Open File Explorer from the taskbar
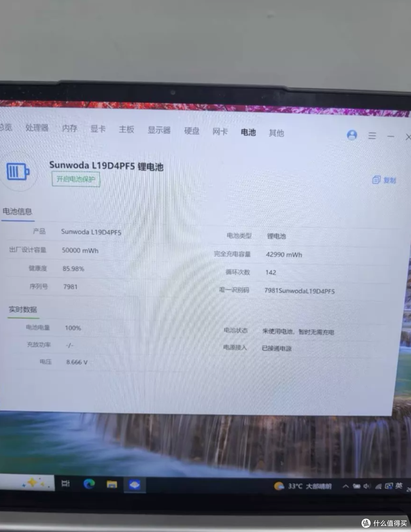The height and width of the screenshot is (532, 411). point(112,484)
